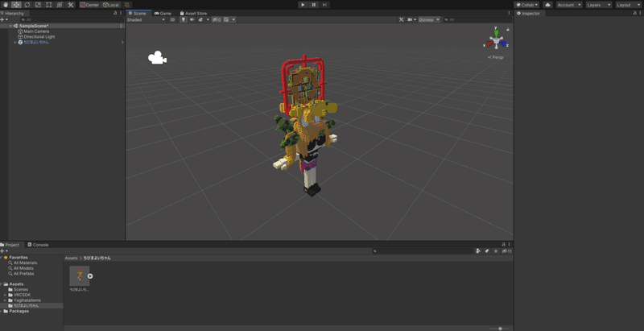Click the X axis on scene gizmo
Screen dimensions: 644x331
489,43
